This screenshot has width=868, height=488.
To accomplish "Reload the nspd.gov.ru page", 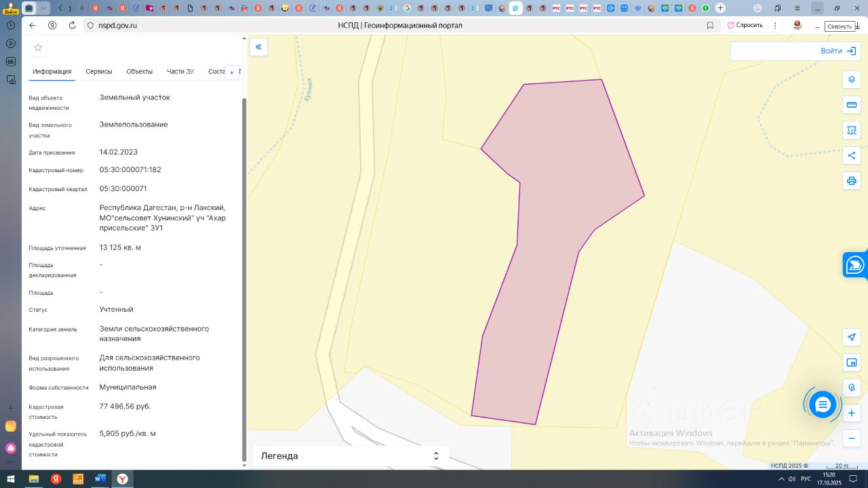I will pyautogui.click(x=72, y=25).
